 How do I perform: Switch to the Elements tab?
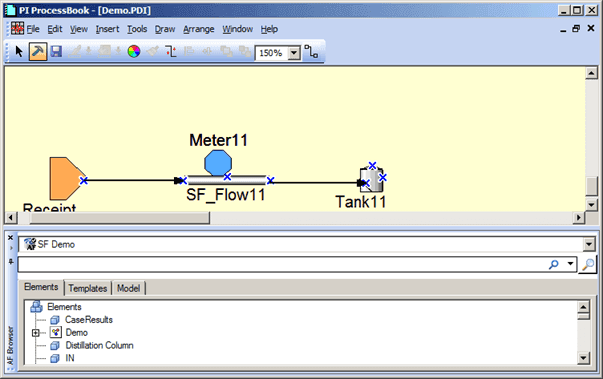[41, 287]
